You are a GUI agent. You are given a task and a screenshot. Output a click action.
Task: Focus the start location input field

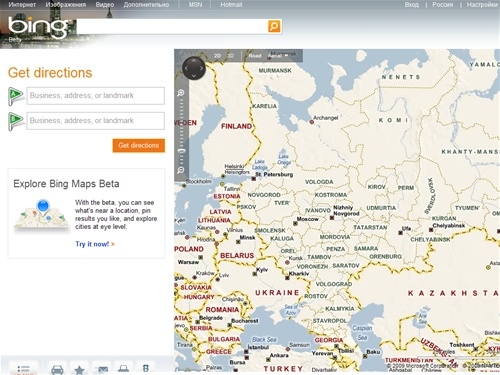click(96, 96)
